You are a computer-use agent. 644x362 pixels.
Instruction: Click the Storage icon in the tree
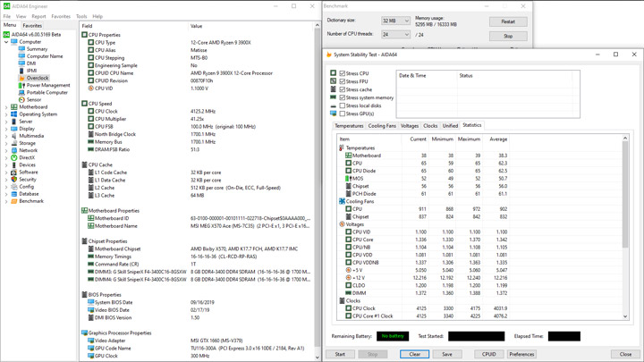click(x=14, y=143)
